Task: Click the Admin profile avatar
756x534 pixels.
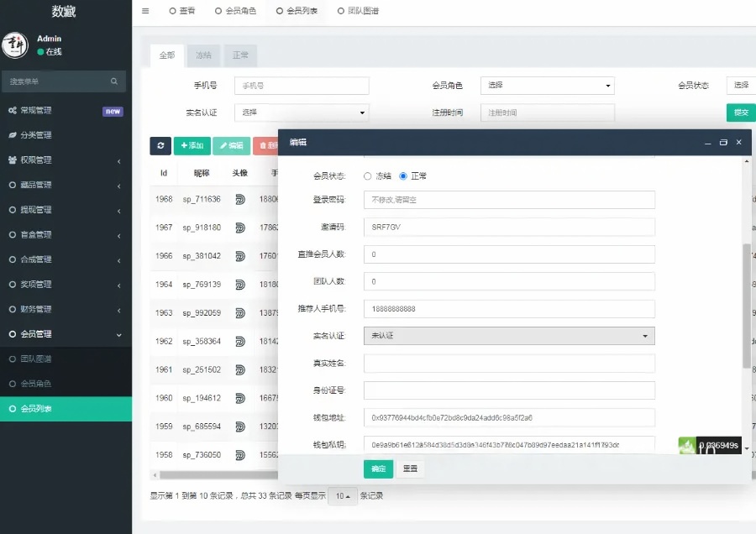Action: 15,45
